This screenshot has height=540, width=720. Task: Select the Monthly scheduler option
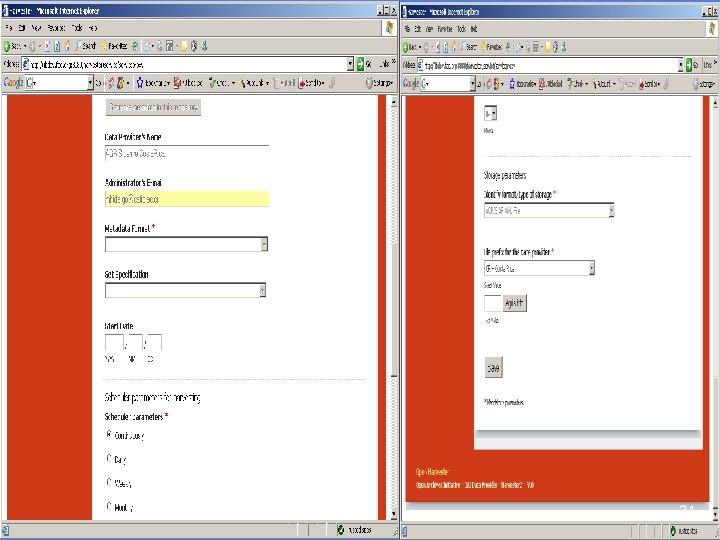point(109,506)
